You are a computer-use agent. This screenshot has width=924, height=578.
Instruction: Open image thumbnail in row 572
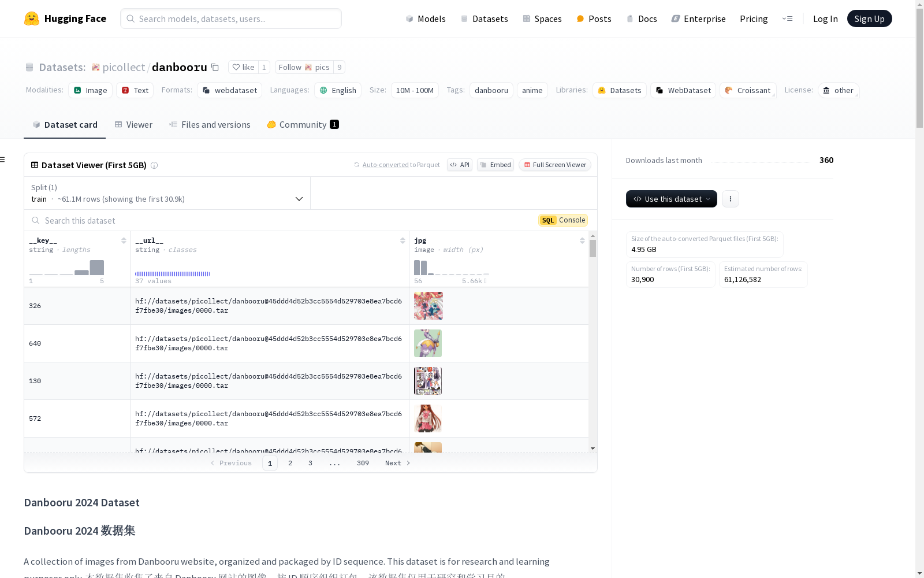(x=428, y=418)
